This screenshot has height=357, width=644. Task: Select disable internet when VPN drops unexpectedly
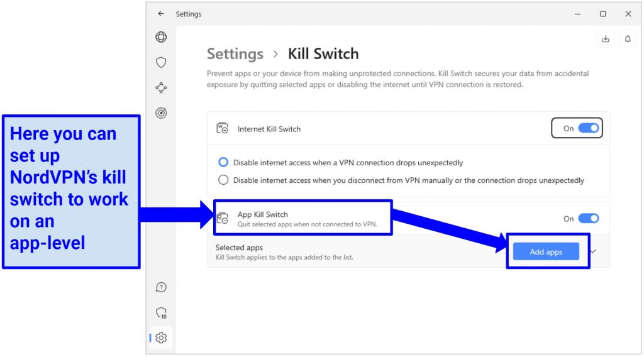click(223, 163)
